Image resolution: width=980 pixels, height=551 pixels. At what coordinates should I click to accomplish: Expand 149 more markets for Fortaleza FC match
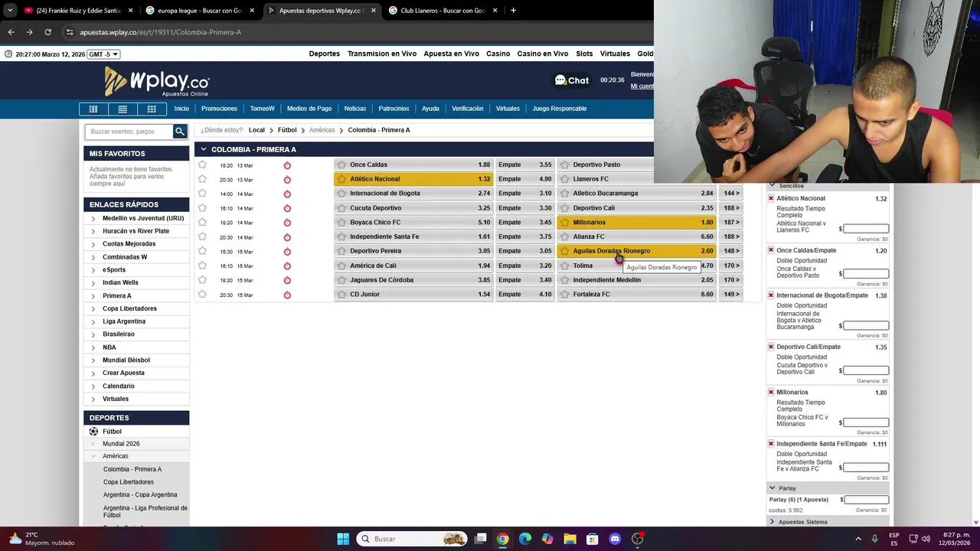point(731,295)
